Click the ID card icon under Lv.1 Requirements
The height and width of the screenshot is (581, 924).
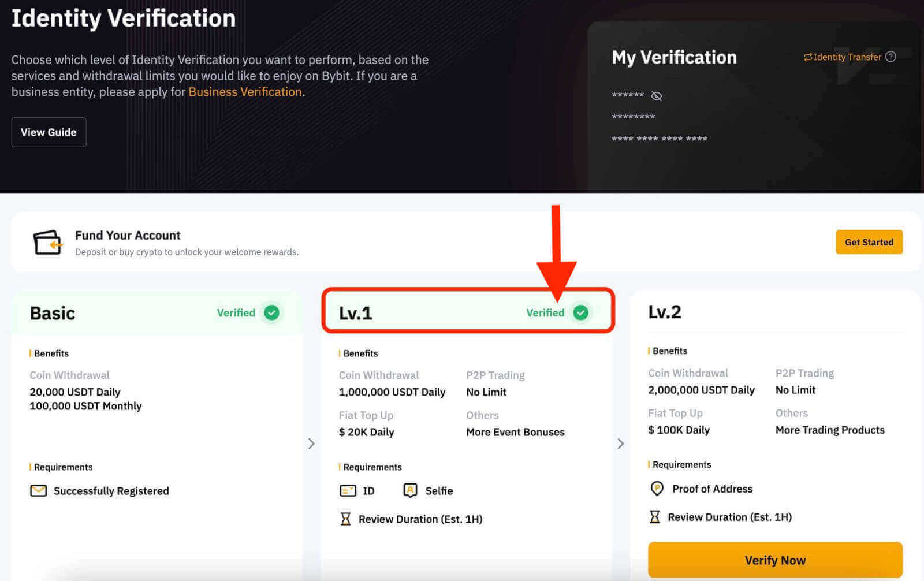(347, 490)
